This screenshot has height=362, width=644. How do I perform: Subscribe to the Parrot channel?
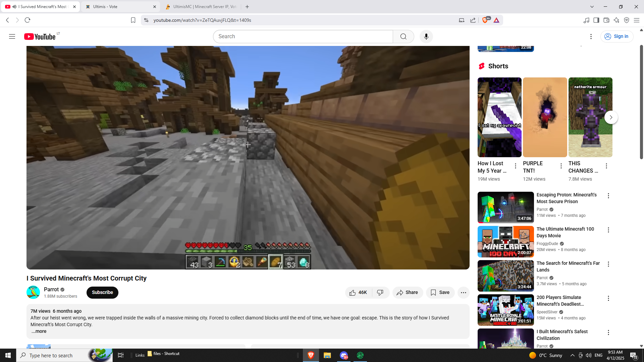point(102,293)
